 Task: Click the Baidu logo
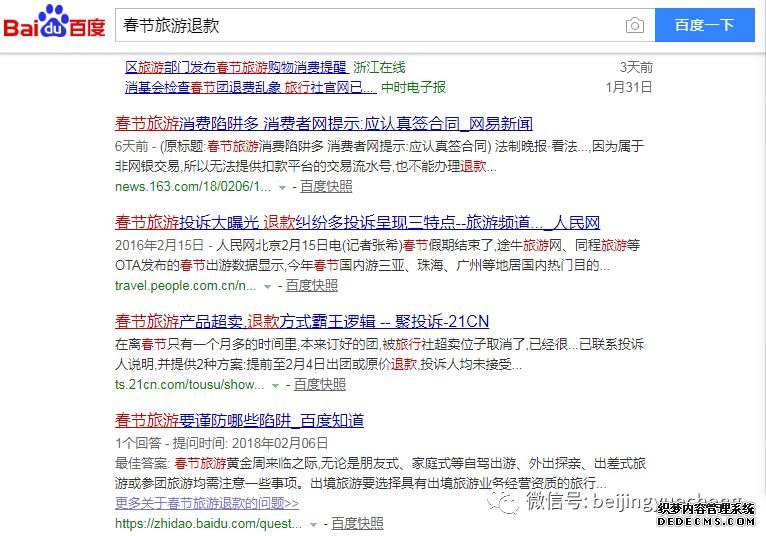[54, 22]
